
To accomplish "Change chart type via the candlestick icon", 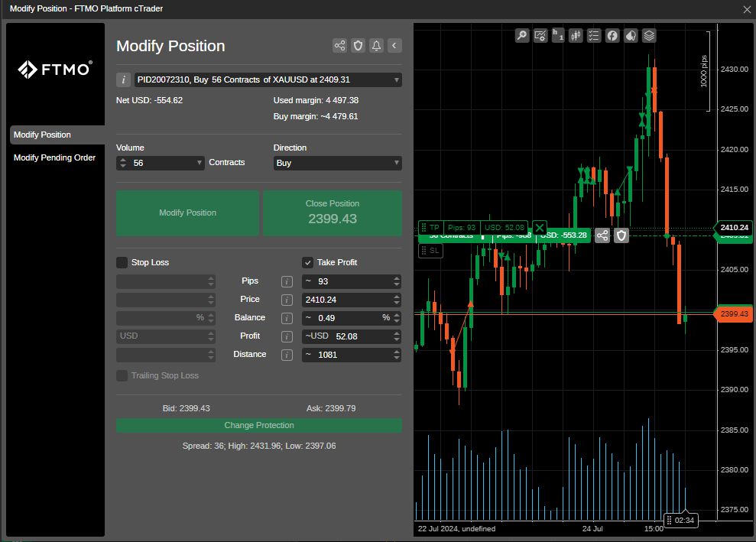I will (x=576, y=36).
